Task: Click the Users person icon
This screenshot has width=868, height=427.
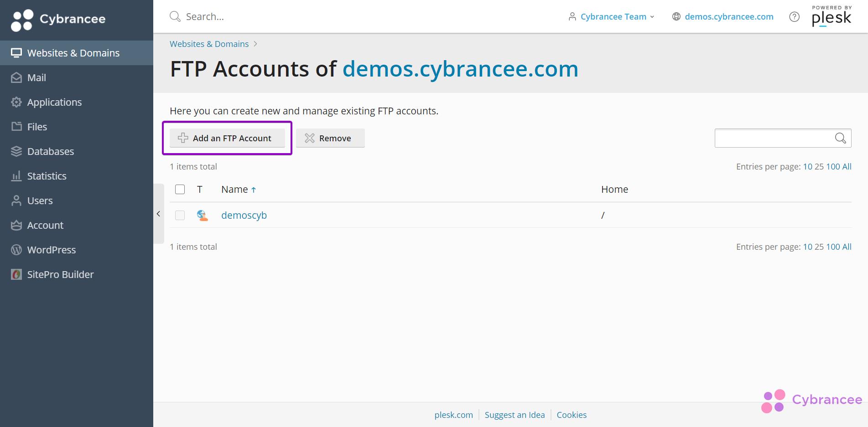Action: click(x=16, y=201)
